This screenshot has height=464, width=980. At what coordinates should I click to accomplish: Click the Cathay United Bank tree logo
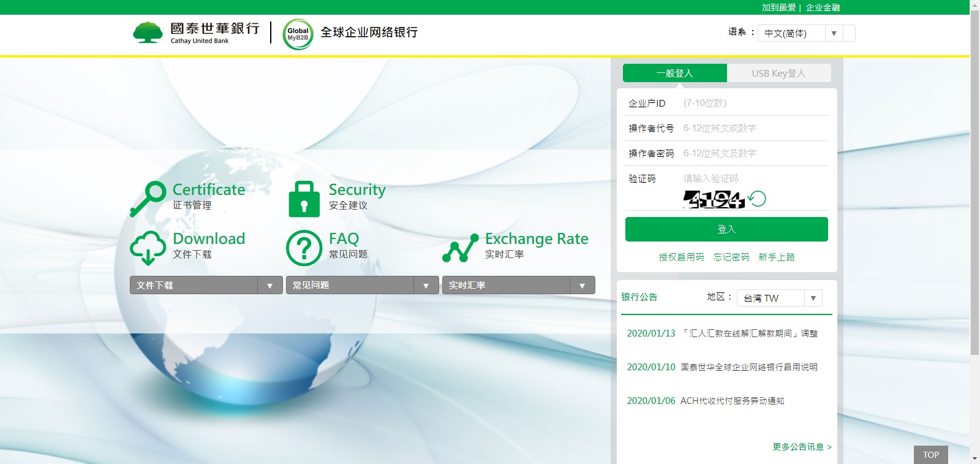coord(148,32)
